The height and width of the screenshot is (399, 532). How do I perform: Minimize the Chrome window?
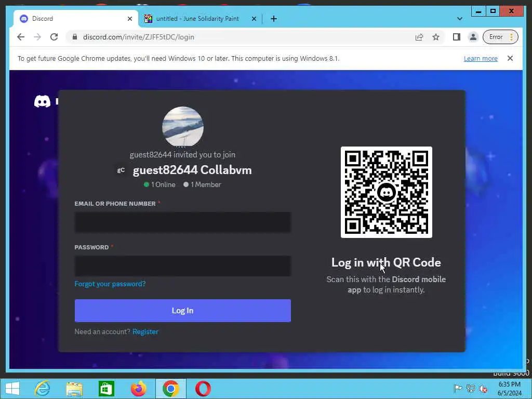(478, 11)
